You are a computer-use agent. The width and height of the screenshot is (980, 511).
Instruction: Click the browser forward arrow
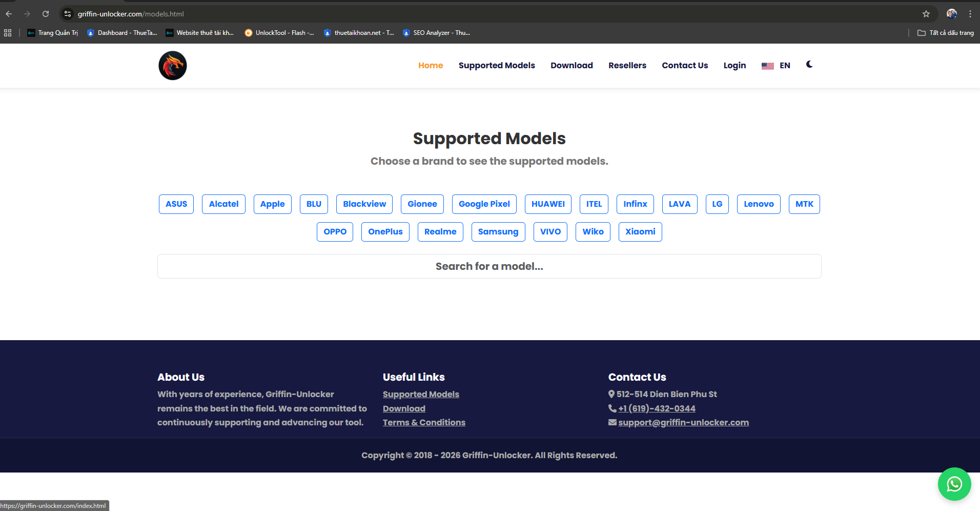(27, 14)
